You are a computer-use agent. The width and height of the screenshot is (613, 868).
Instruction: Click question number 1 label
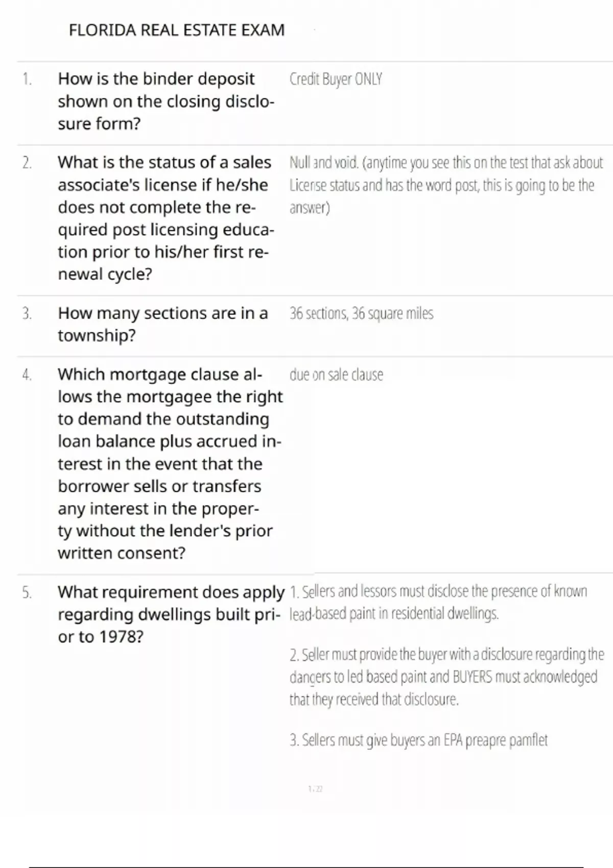27,79
